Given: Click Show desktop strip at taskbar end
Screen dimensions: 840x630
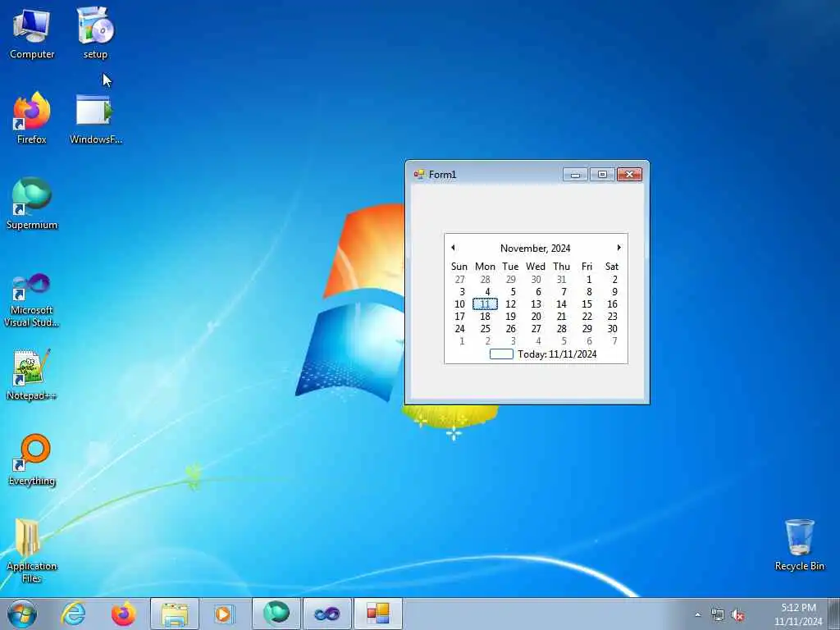Looking at the screenshot, I should [x=834, y=614].
